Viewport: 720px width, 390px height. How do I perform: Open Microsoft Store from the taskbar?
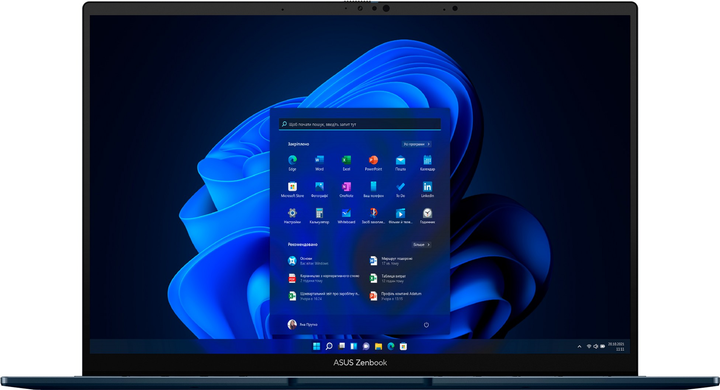403,346
